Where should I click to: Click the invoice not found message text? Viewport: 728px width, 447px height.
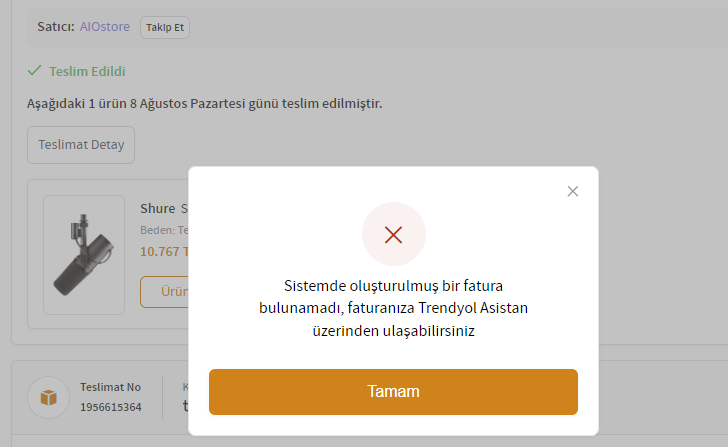click(x=393, y=308)
